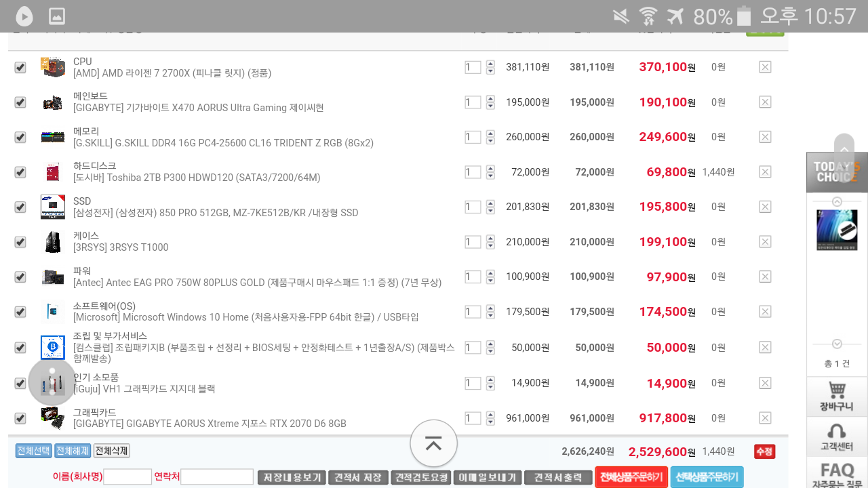The height and width of the screenshot is (488, 868).
Task: Open the FAQ 자주묻는 질문 panel
Action: [x=837, y=473]
